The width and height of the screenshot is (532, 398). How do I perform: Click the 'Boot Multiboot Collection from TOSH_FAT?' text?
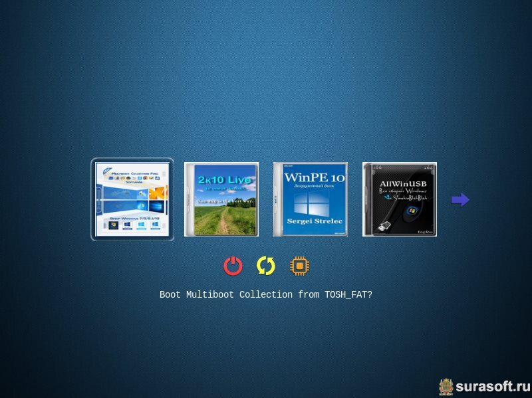(265, 294)
